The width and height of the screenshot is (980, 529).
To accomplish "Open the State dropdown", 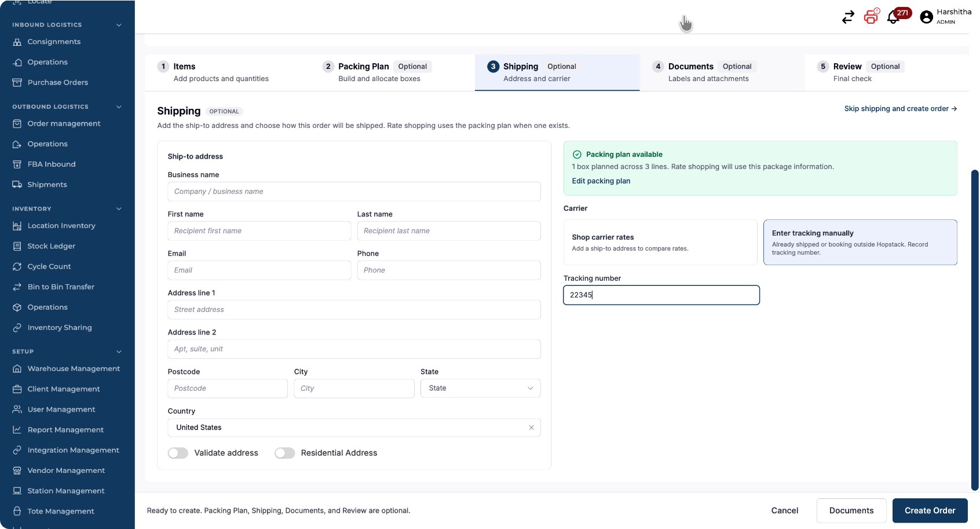I will point(481,388).
